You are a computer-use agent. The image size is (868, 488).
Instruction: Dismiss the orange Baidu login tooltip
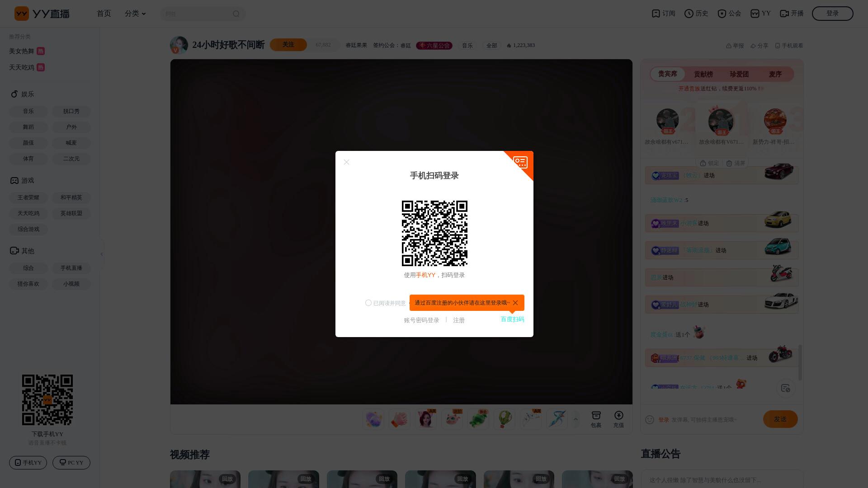coord(515,303)
